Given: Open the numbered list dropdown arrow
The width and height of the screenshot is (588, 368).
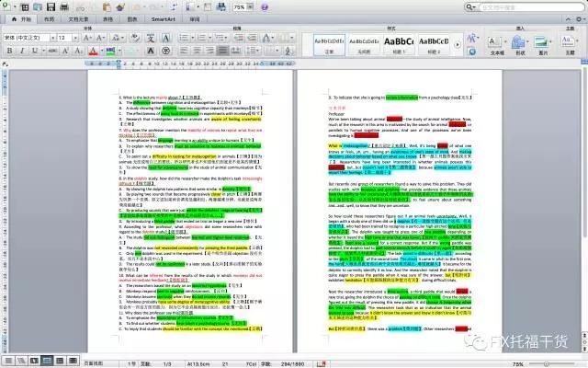Looking at the screenshot, I should (x=210, y=38).
